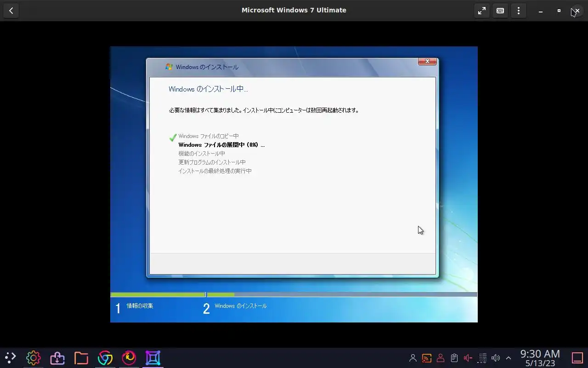Click the white user outline tray icon
The image size is (588, 368).
413,358
